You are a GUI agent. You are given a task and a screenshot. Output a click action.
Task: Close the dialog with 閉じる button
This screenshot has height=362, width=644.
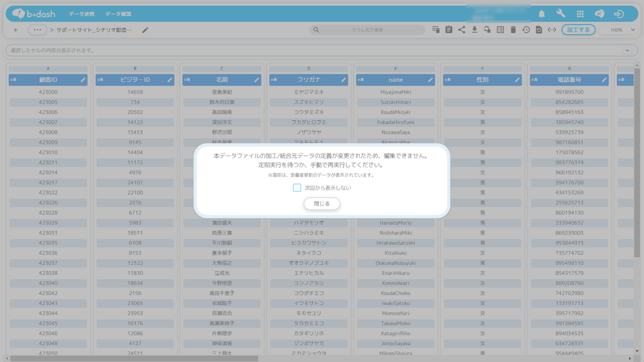pyautogui.click(x=321, y=204)
